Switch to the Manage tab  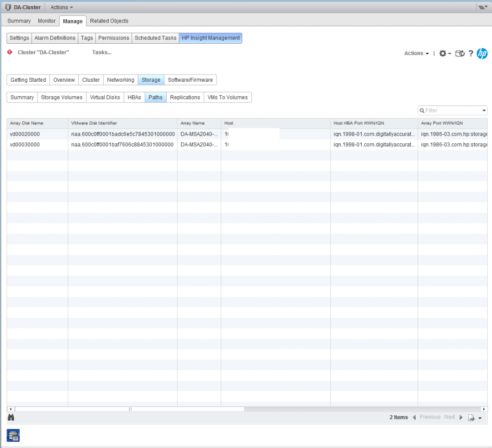[73, 21]
